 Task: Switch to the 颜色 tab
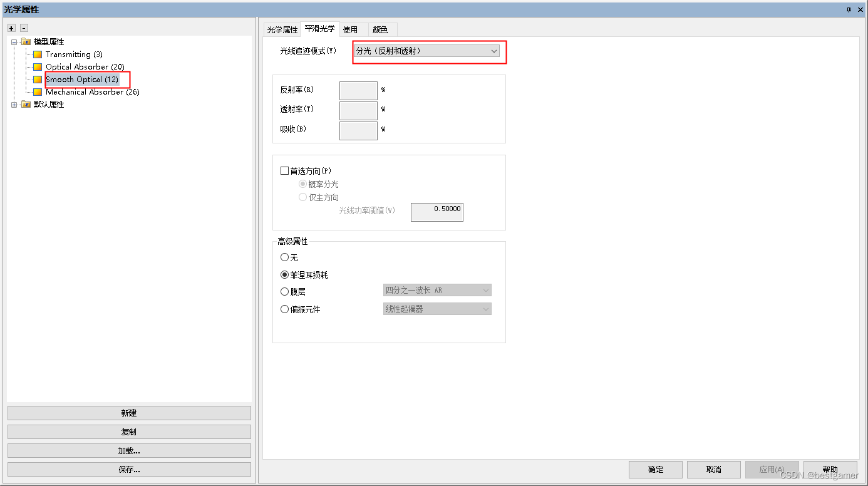click(381, 29)
